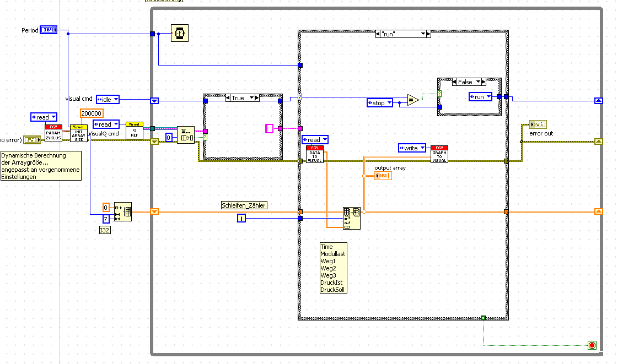Select the Schleifen_Zähler label
Screen dimensions: 623x364
point(244,205)
